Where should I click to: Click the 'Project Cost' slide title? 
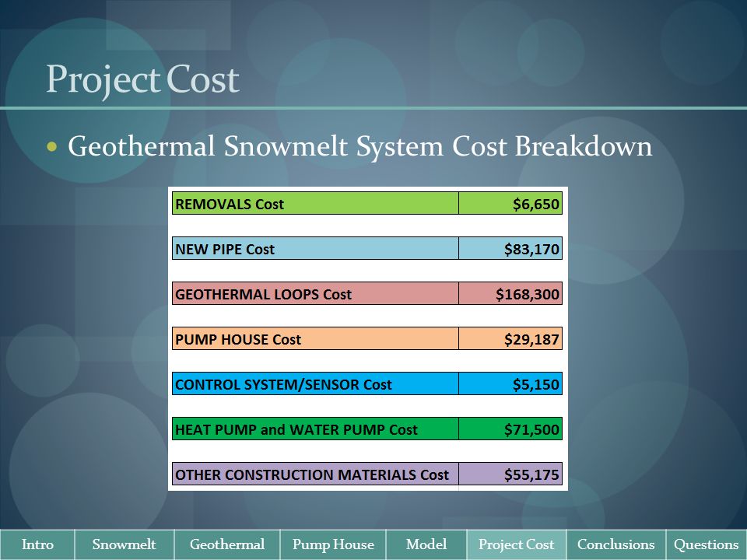click(142, 80)
